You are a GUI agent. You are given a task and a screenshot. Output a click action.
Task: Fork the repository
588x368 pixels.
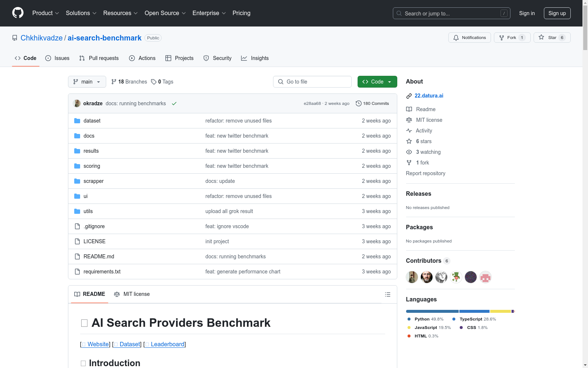click(x=512, y=38)
